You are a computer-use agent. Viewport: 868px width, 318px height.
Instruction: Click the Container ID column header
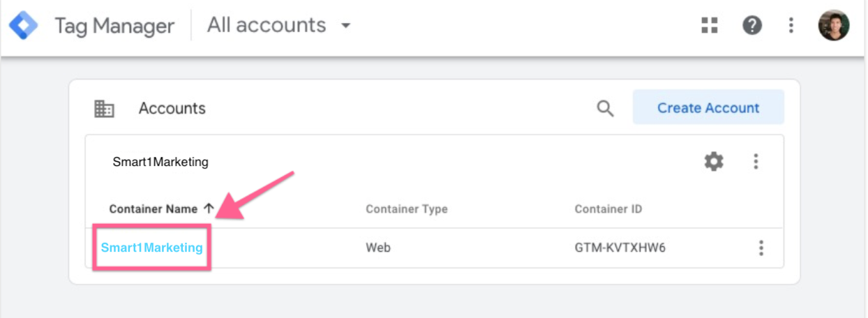[608, 209]
